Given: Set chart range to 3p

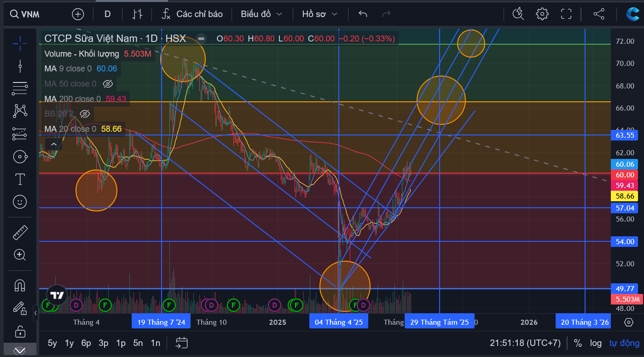Looking at the screenshot, I should coord(104,343).
